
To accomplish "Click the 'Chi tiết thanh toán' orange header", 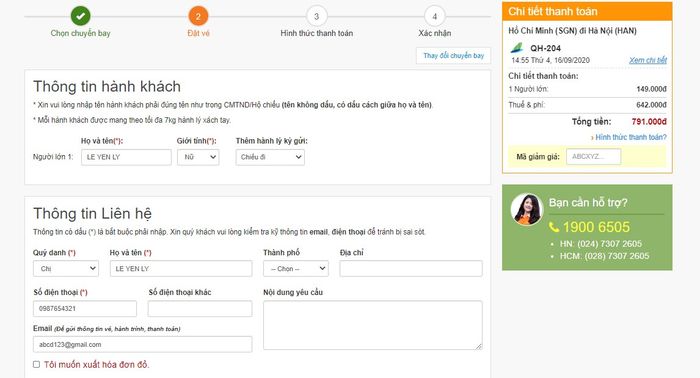I will click(587, 12).
